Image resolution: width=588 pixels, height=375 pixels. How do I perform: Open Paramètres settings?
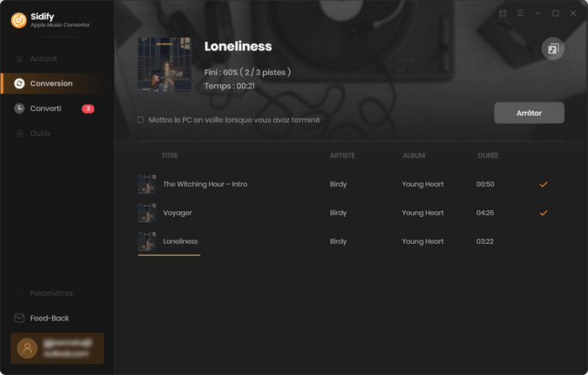tap(51, 293)
